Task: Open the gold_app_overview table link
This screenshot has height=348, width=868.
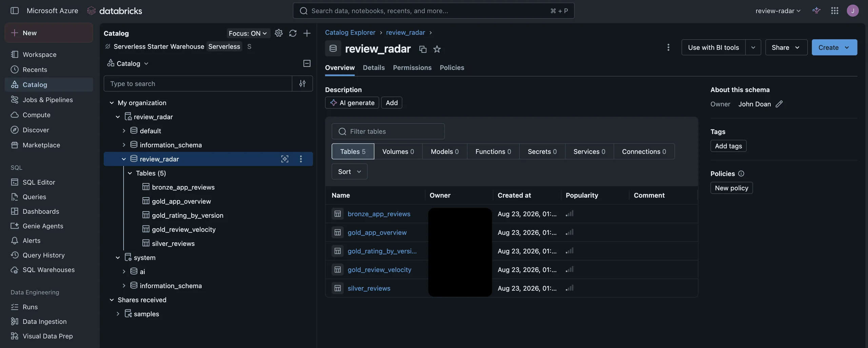Action: coord(377,232)
